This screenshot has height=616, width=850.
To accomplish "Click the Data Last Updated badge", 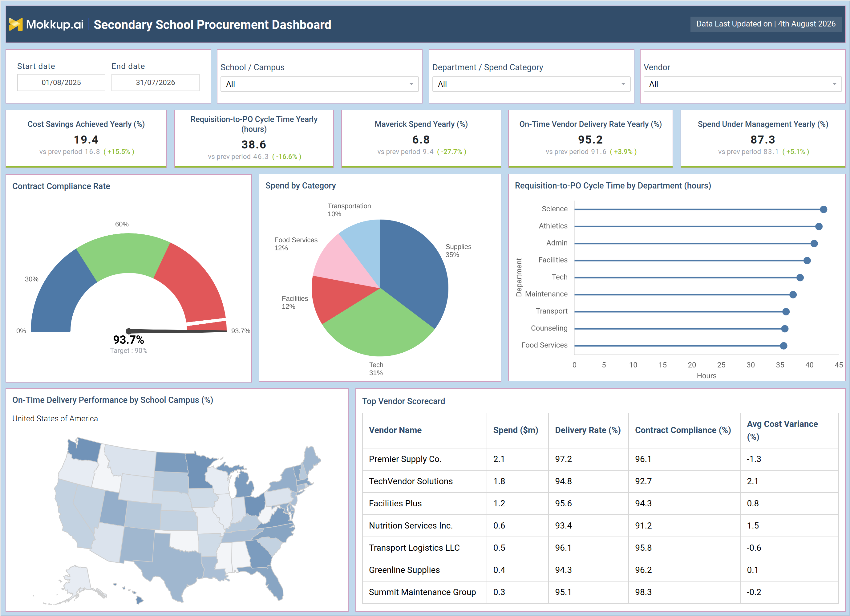I will click(x=766, y=24).
